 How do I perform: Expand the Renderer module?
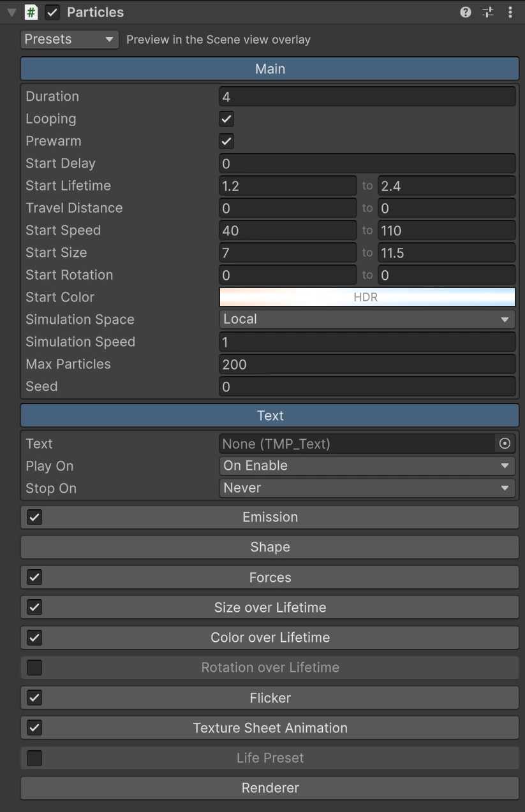(x=270, y=788)
